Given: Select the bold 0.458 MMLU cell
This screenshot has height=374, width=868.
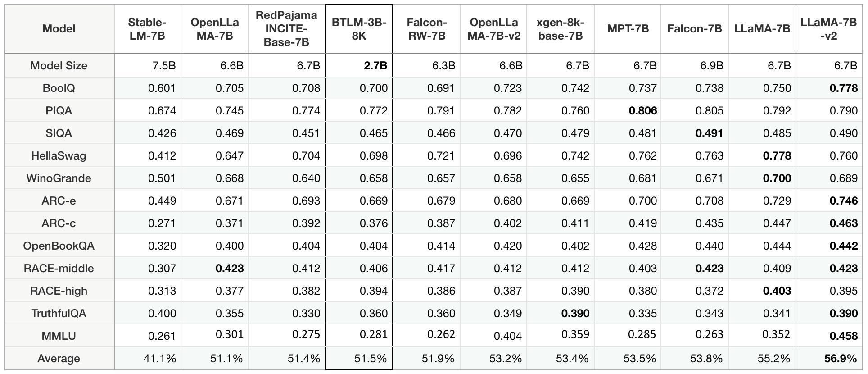Looking at the screenshot, I should pyautogui.click(x=843, y=336).
